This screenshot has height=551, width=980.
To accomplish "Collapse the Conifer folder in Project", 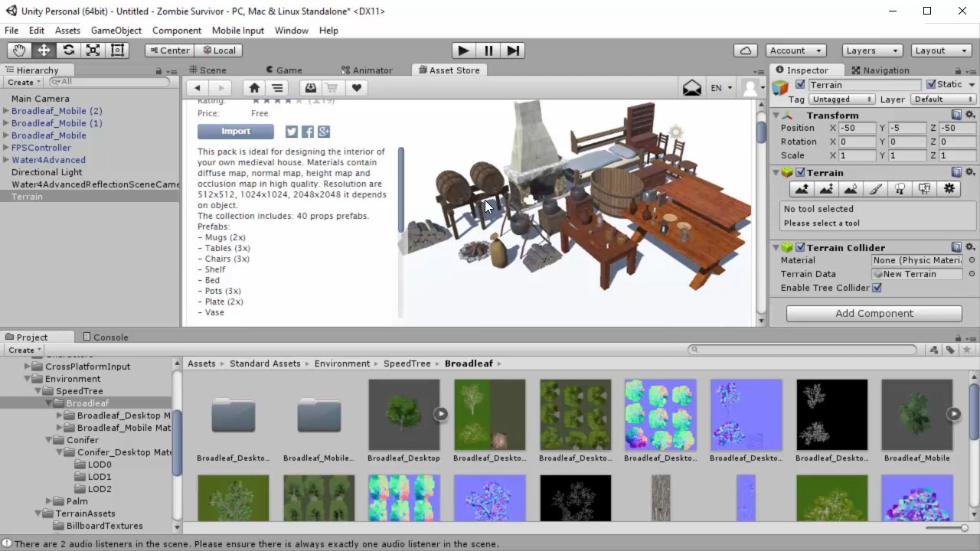I will (x=48, y=440).
